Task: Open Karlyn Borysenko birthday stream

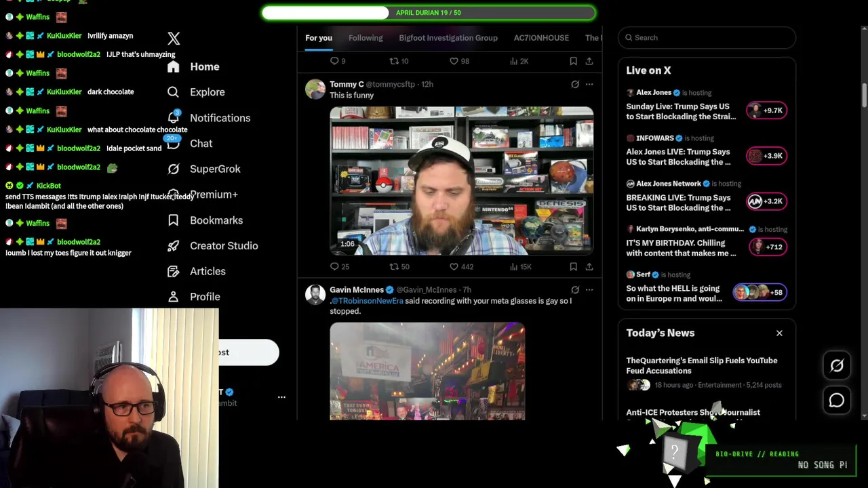Action: [706, 241]
